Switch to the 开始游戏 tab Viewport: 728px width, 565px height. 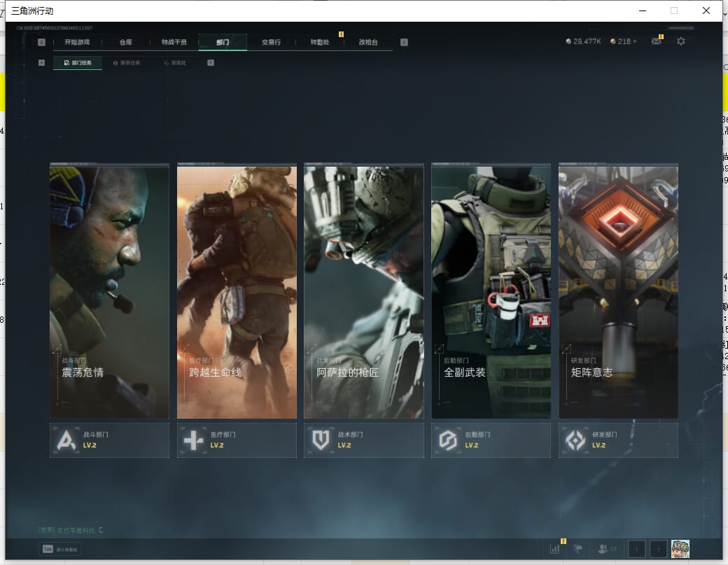(x=77, y=42)
